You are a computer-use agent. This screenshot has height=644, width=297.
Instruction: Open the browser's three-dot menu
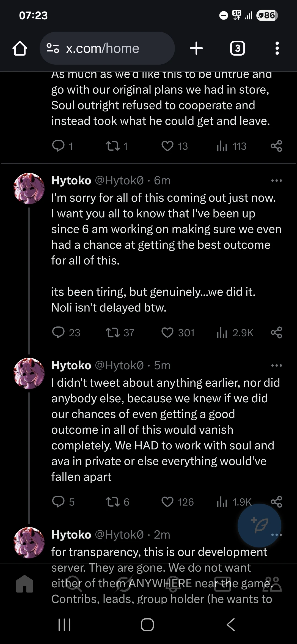[277, 48]
